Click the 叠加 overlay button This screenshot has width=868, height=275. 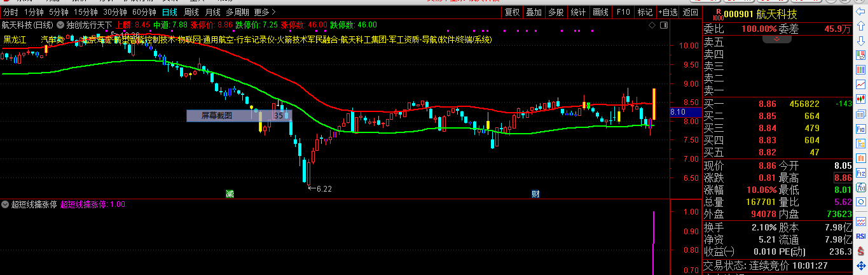tap(534, 12)
